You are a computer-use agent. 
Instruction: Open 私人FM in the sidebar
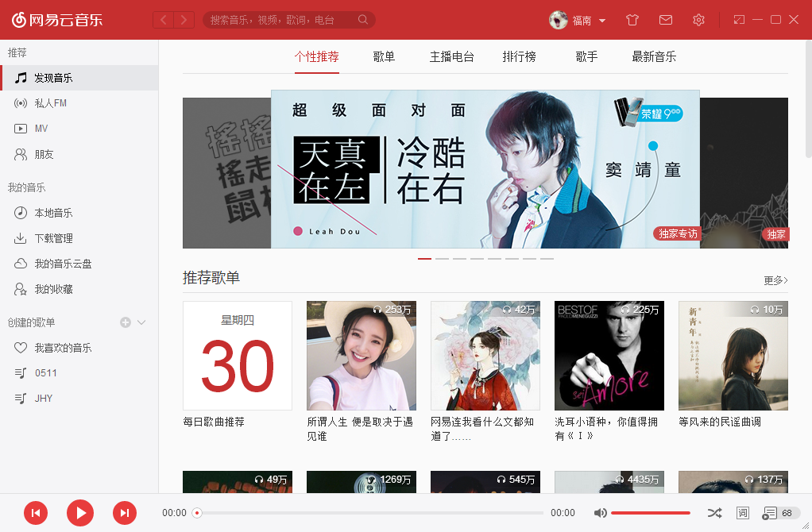coord(79,103)
